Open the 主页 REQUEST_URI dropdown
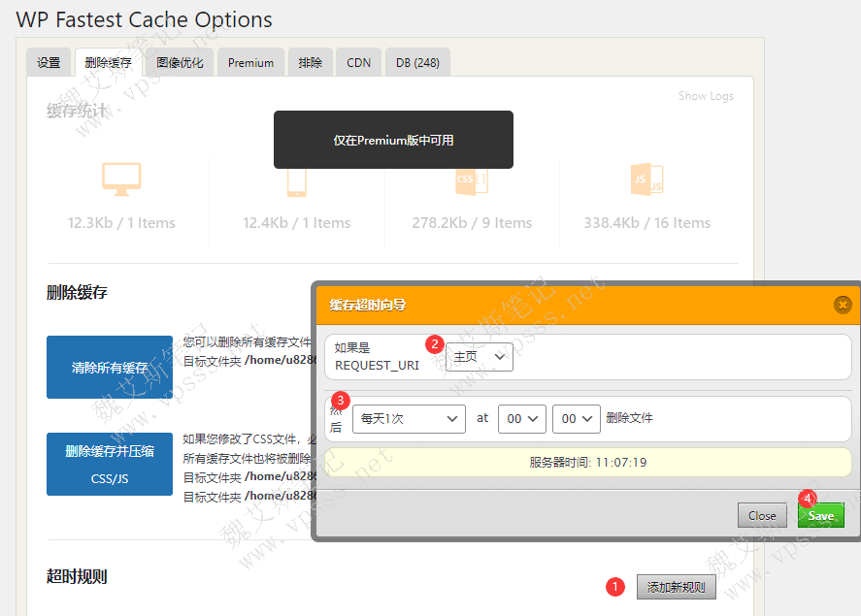Image resolution: width=861 pixels, height=616 pixels. coord(480,357)
